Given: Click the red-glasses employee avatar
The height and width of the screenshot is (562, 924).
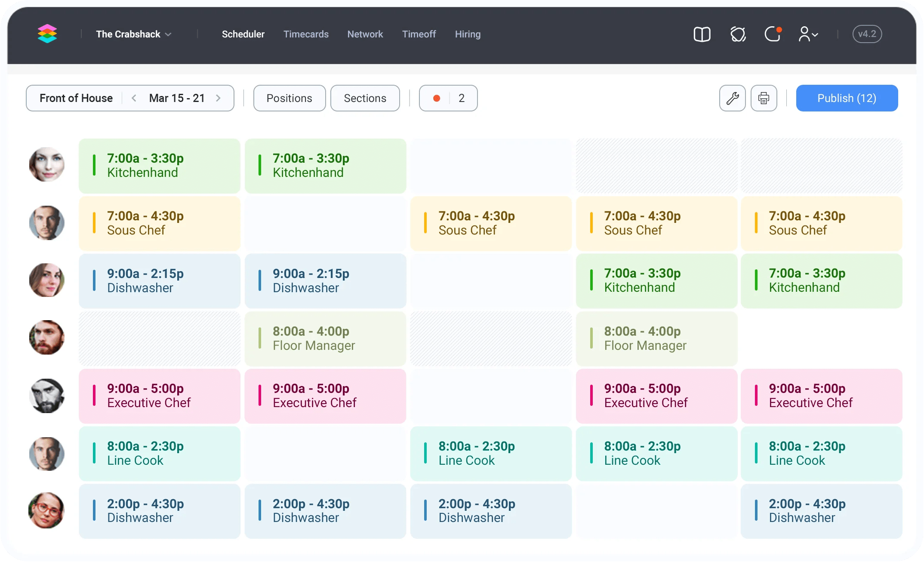Looking at the screenshot, I should (x=46, y=510).
